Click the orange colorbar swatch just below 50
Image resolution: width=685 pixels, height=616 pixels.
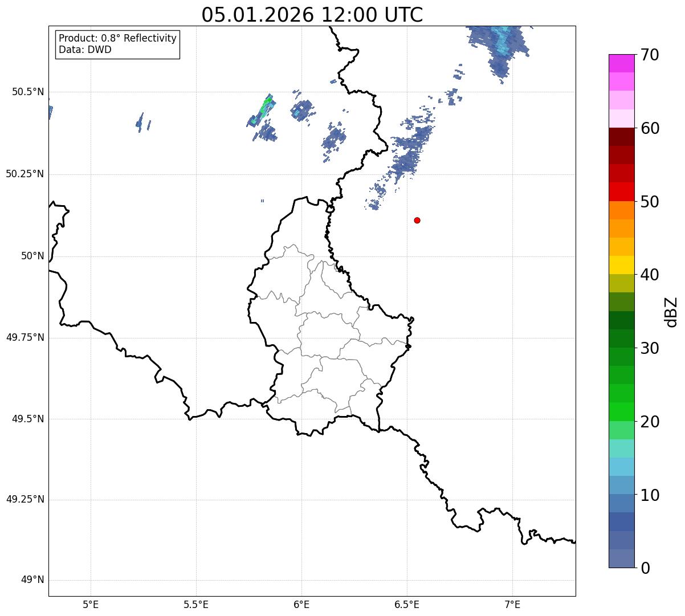click(621, 210)
